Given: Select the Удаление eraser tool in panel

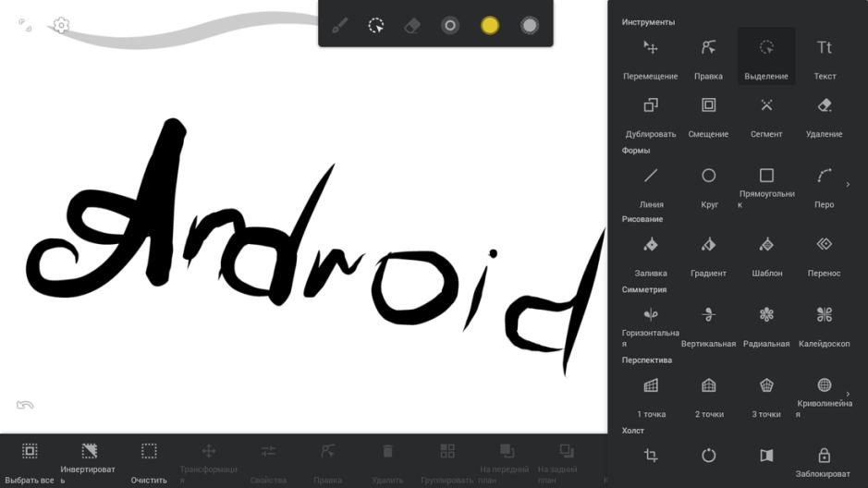Looking at the screenshot, I should point(825,116).
